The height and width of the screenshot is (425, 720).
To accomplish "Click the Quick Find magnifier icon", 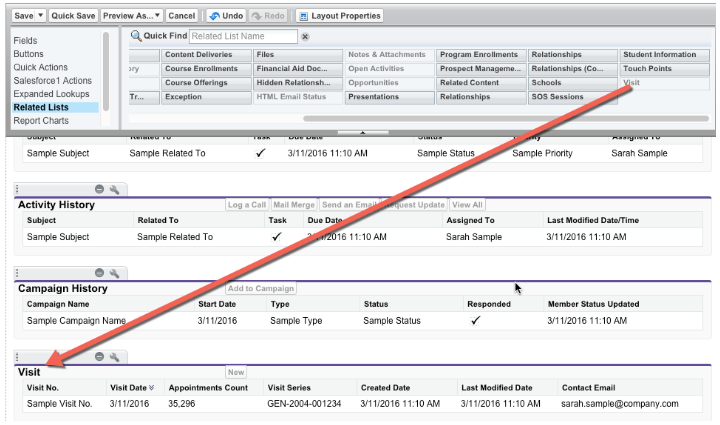I will (136, 36).
